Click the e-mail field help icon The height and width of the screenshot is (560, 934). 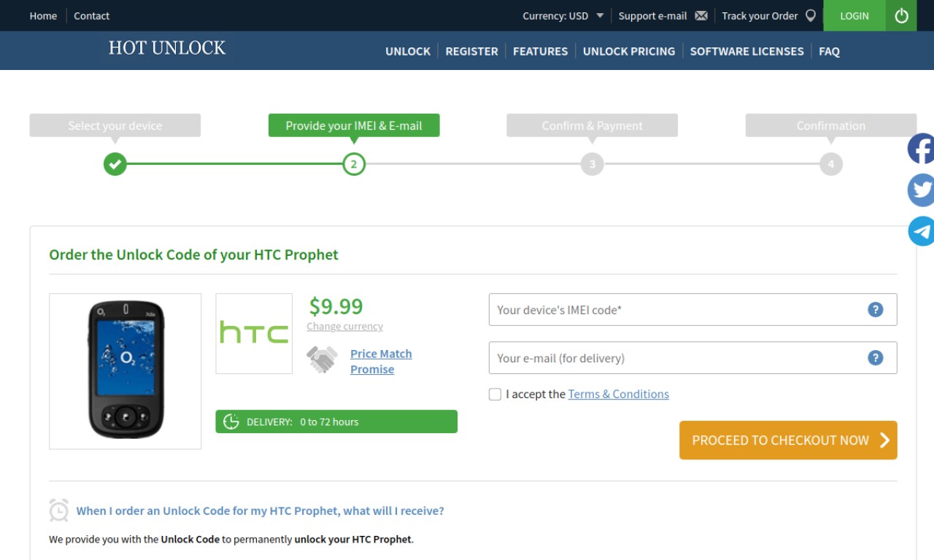click(x=875, y=358)
